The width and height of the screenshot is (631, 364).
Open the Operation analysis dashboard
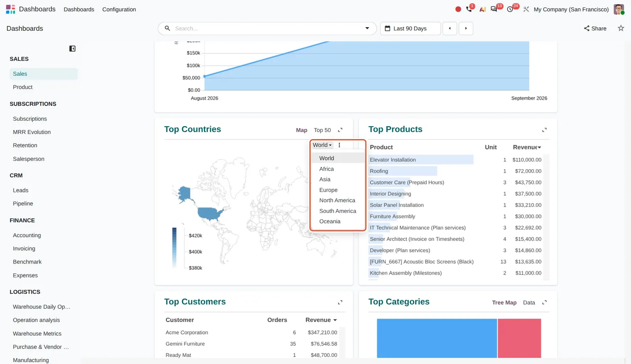(x=43, y=320)
